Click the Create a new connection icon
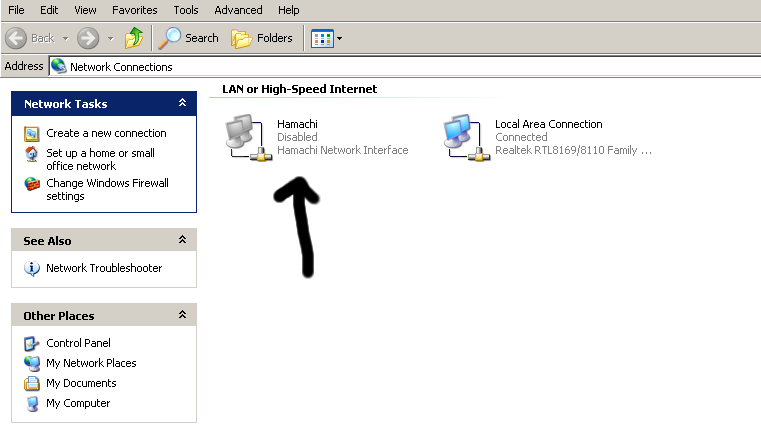The image size is (761, 426). pos(32,133)
